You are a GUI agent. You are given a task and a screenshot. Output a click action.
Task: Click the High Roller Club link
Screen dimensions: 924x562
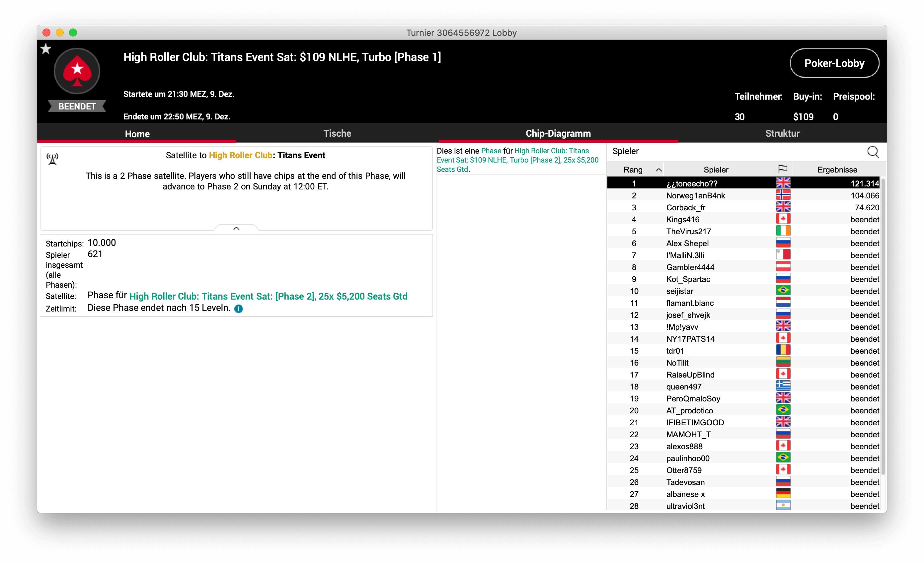pos(240,155)
